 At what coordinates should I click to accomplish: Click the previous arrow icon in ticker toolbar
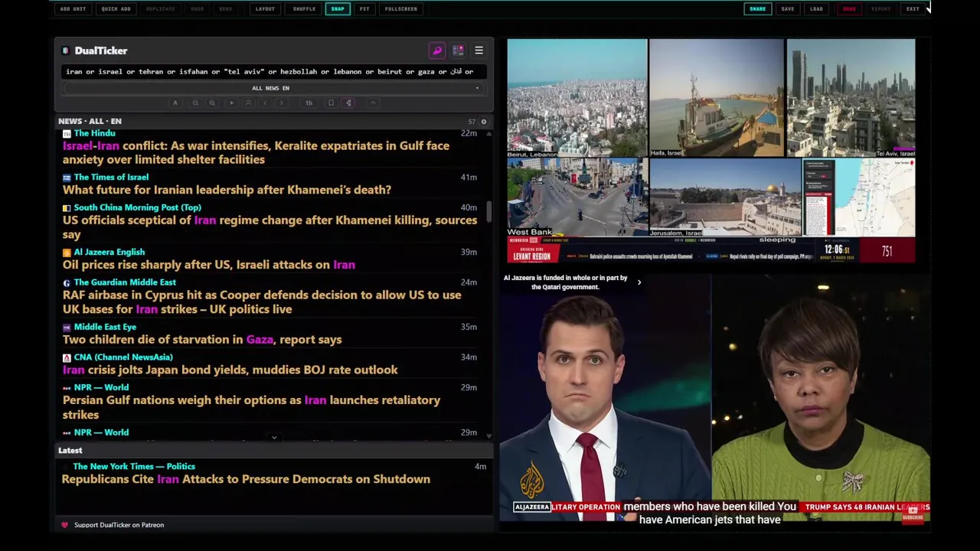tap(265, 103)
